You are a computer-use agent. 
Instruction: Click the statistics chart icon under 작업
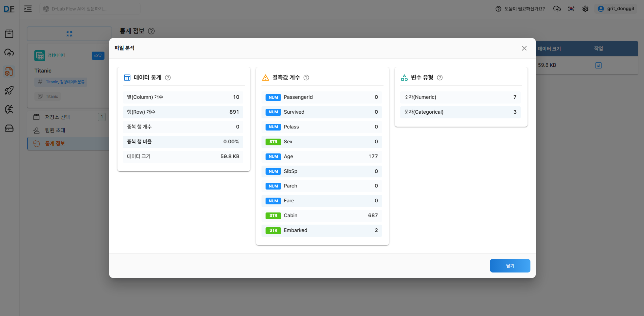tap(599, 65)
